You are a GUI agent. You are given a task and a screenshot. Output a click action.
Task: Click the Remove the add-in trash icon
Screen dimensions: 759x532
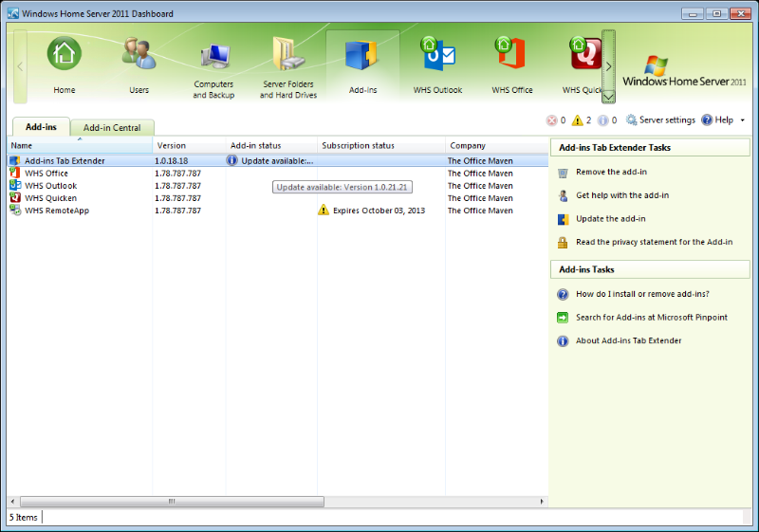(563, 173)
